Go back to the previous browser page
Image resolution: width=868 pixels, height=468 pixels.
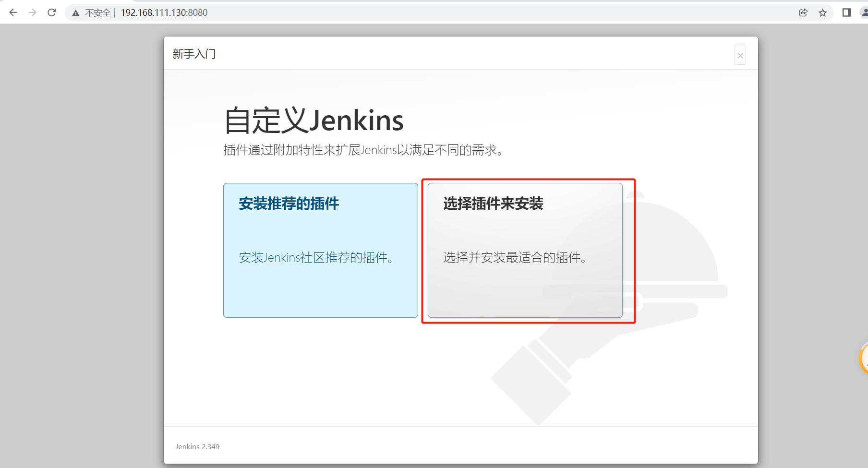point(13,12)
